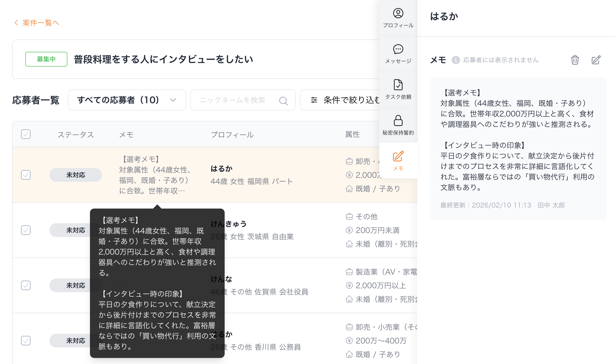This screenshot has width=615, height=364.
Task: Click 未対応 status badge in first row
Action: coord(75,175)
